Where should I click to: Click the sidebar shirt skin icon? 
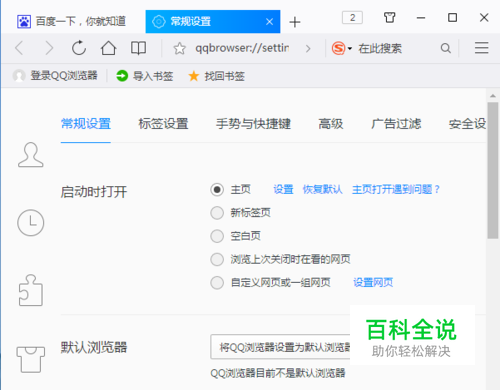pos(31,359)
